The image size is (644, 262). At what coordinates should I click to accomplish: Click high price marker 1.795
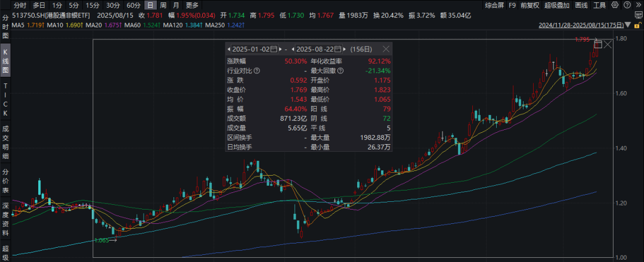(x=583, y=39)
